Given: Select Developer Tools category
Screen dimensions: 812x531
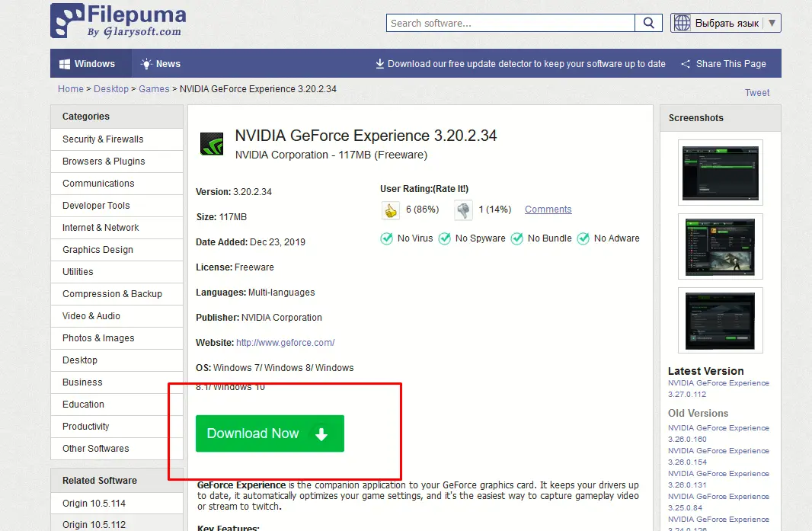Looking at the screenshot, I should click(x=117, y=206).
